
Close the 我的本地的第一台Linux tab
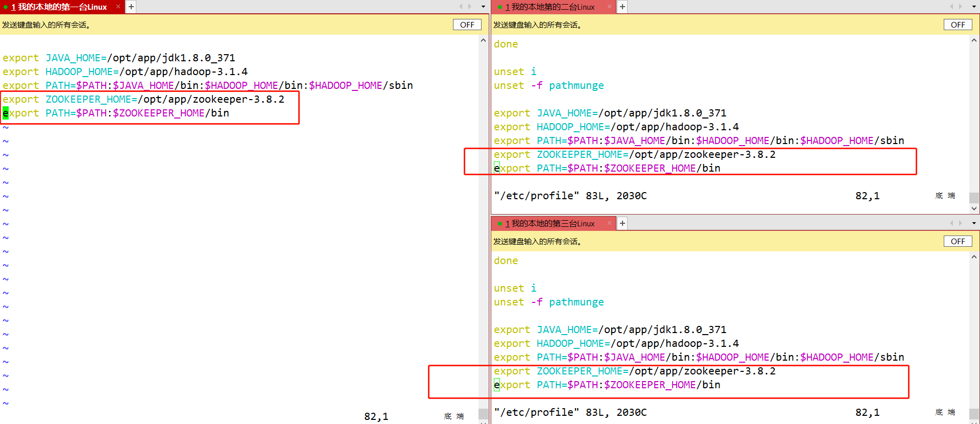pos(118,7)
